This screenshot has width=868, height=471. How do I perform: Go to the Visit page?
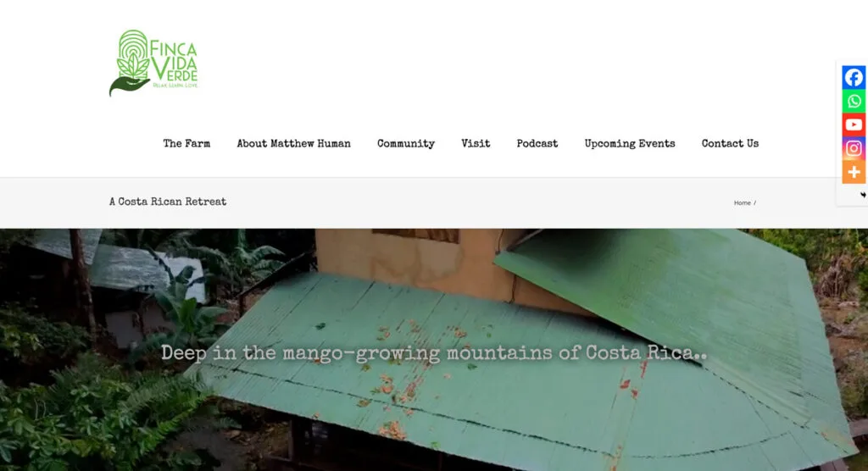pos(476,143)
